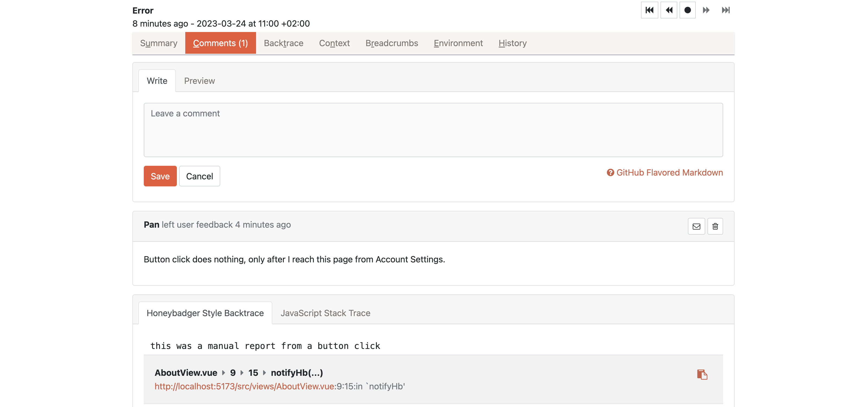Jump to the last error occurrence

[x=726, y=10]
